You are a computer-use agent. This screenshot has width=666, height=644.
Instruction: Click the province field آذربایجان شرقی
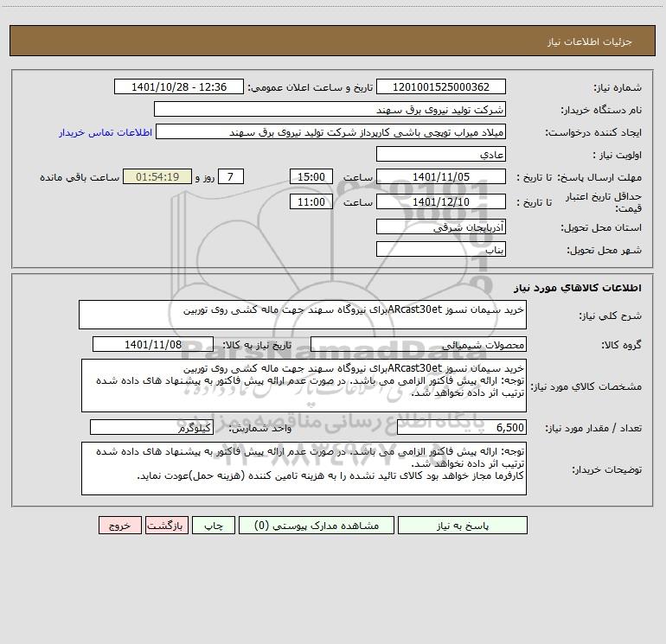441,226
